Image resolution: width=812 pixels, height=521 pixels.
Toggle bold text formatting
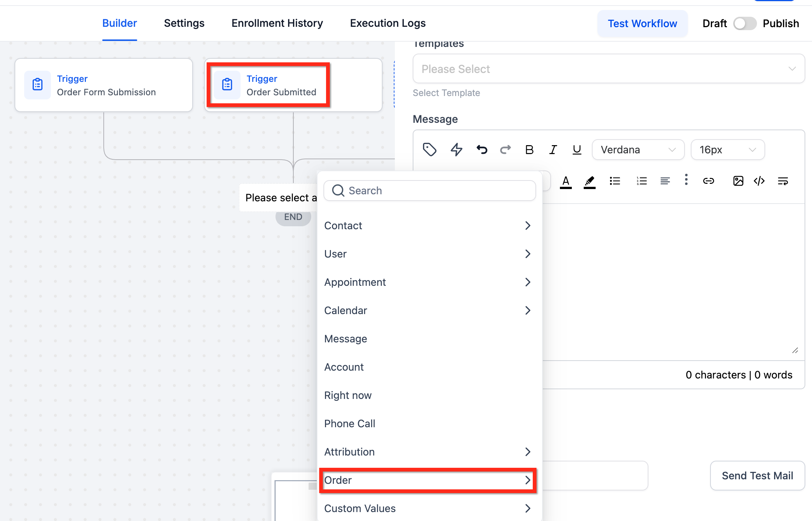click(529, 150)
